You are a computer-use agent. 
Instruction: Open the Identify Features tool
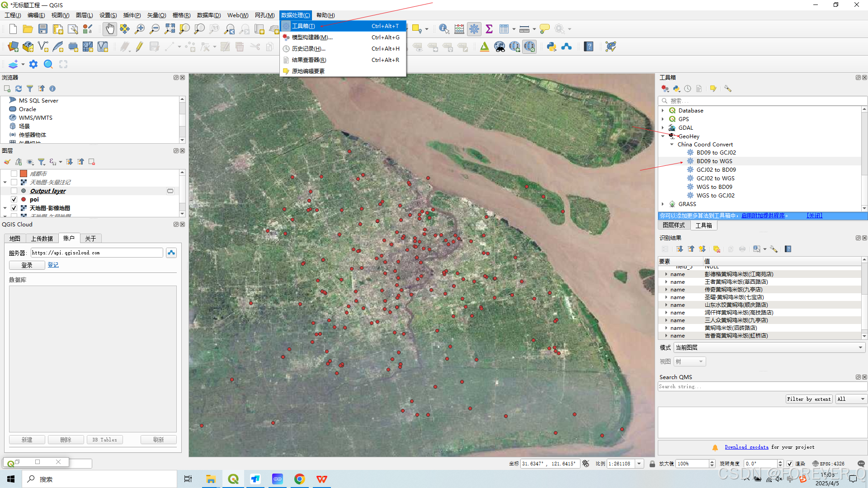pos(444,29)
